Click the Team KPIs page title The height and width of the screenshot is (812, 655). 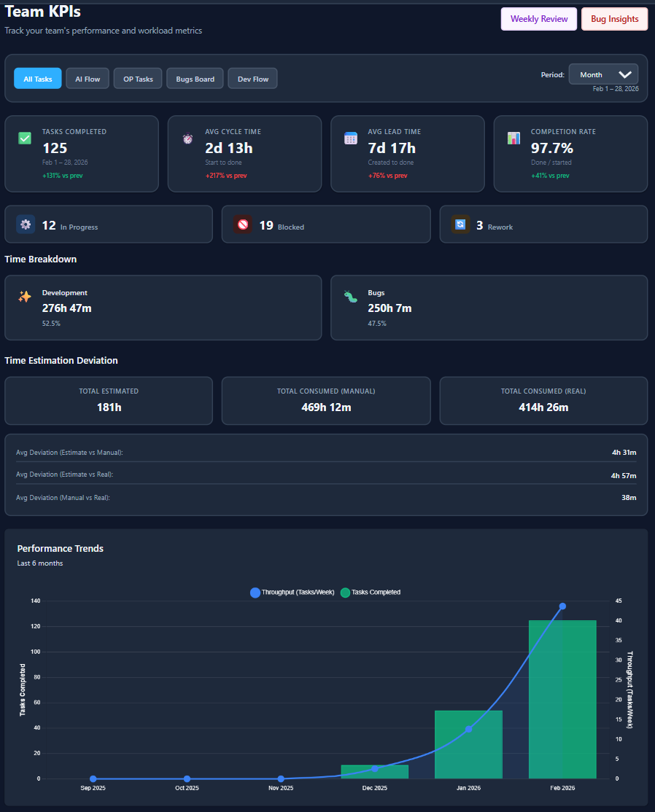(x=42, y=11)
